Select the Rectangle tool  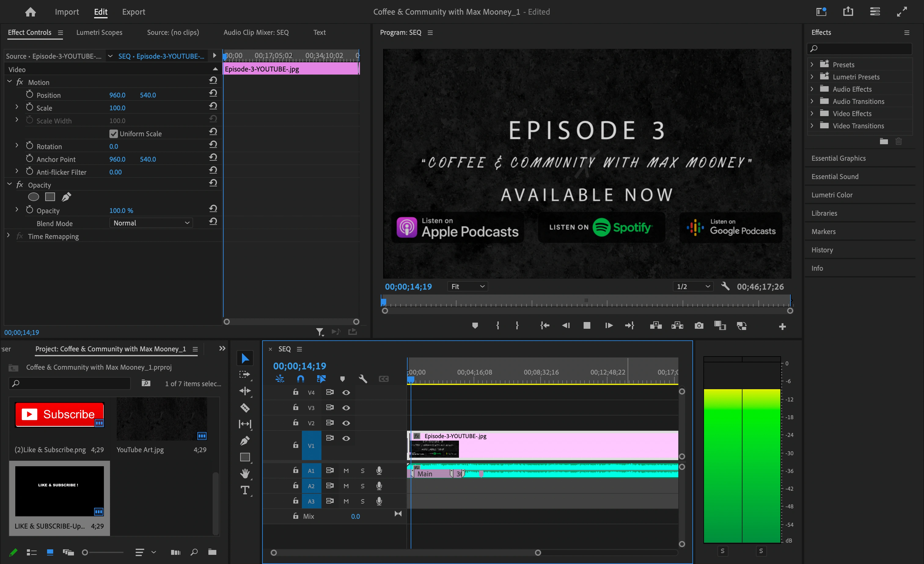tap(245, 457)
